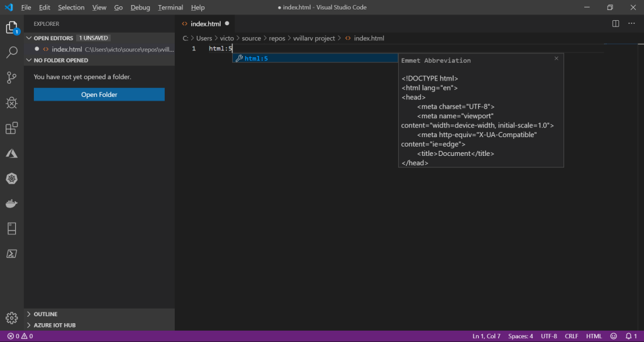Click the feedback smiley in status bar

(x=614, y=336)
